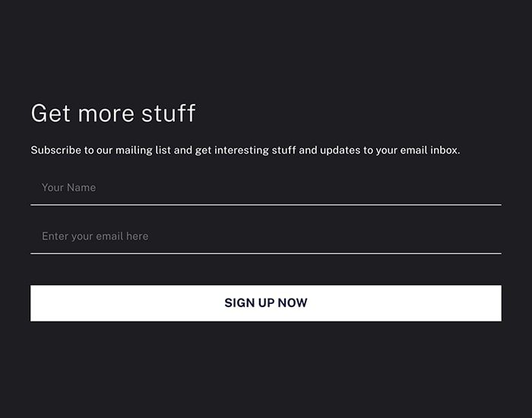The height and width of the screenshot is (418, 532).
Task: Click the Your Name input field
Action: pos(266,188)
